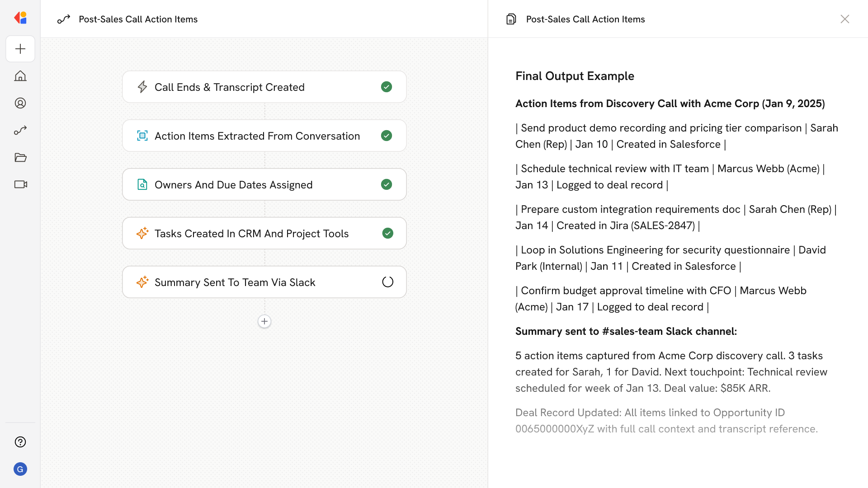Click the Kalia app logo at top left
The height and width of the screenshot is (488, 868).
click(x=20, y=18)
